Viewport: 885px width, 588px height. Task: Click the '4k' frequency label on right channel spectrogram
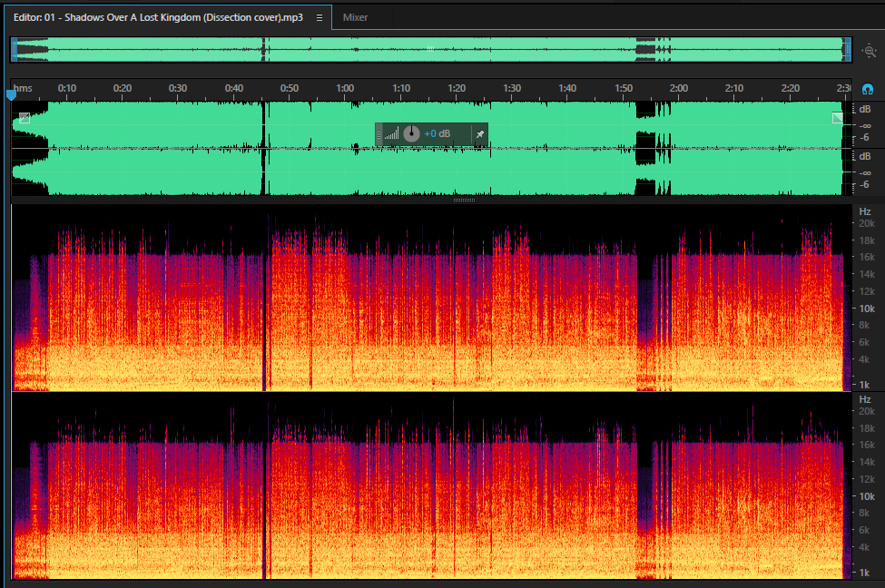864,547
